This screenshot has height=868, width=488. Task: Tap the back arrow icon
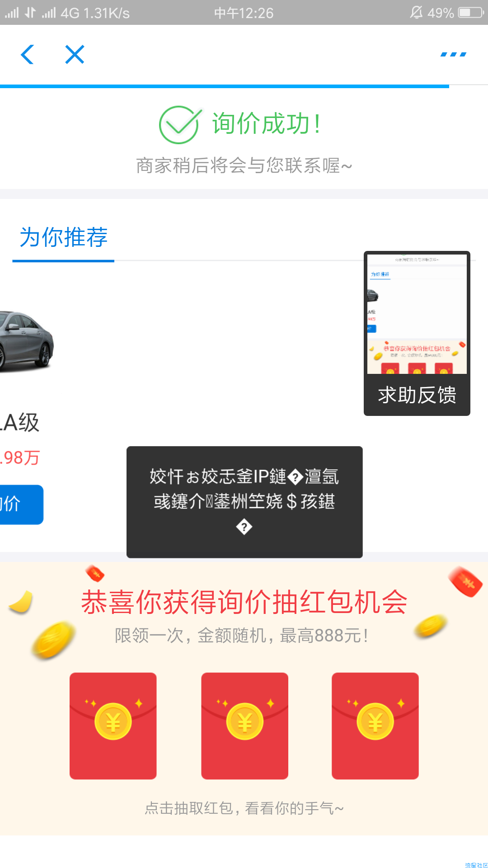[x=28, y=55]
